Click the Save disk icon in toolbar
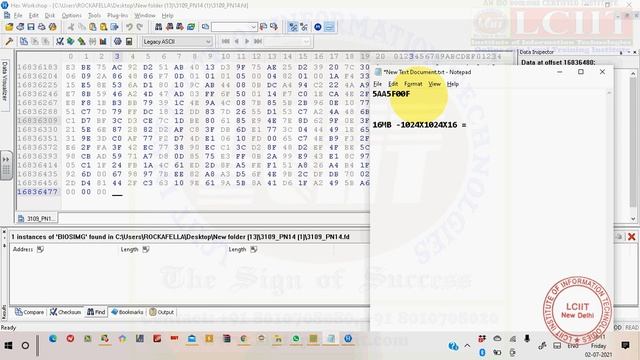640x360 pixels. [x=31, y=27]
